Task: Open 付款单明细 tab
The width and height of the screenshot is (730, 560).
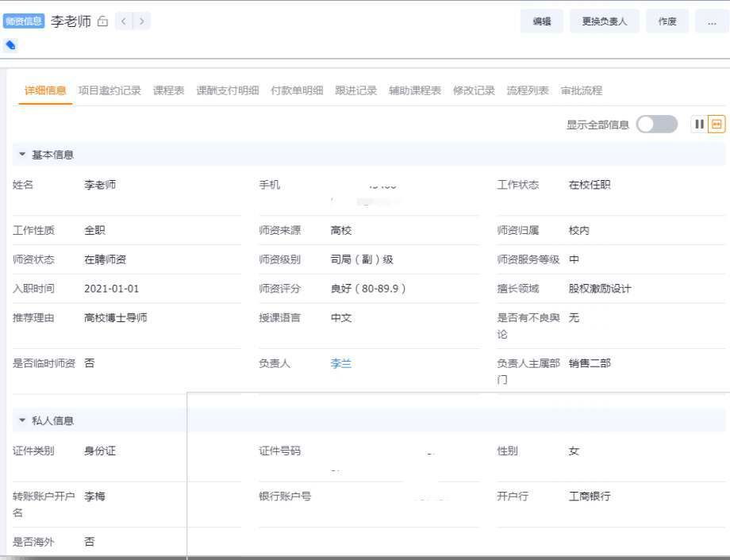Action: pos(297,90)
